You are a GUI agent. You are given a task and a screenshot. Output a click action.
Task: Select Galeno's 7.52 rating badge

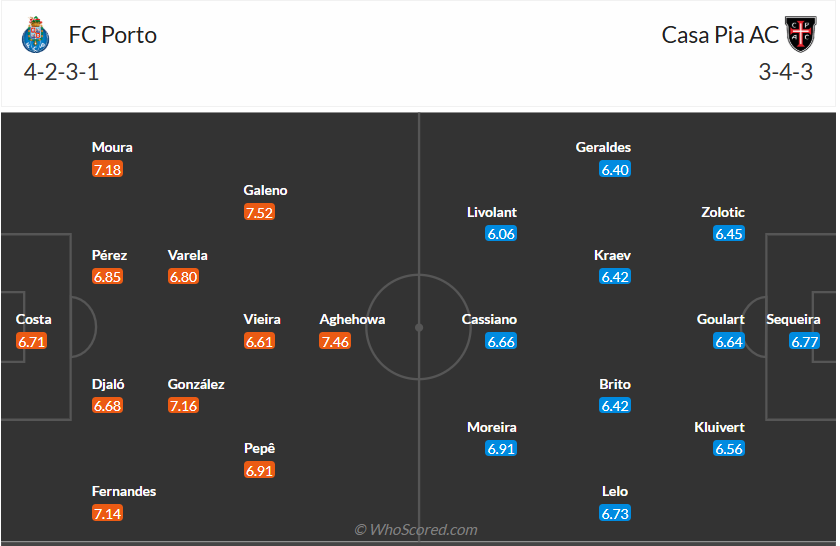point(259,212)
